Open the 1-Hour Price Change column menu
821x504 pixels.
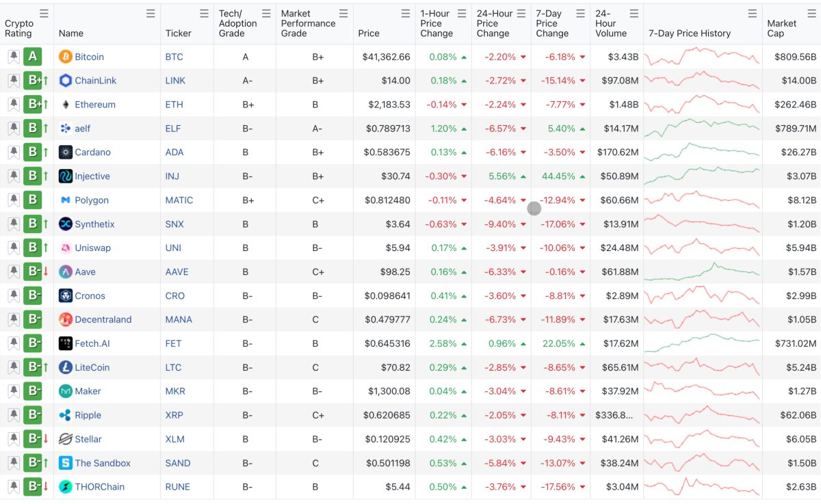[462, 14]
